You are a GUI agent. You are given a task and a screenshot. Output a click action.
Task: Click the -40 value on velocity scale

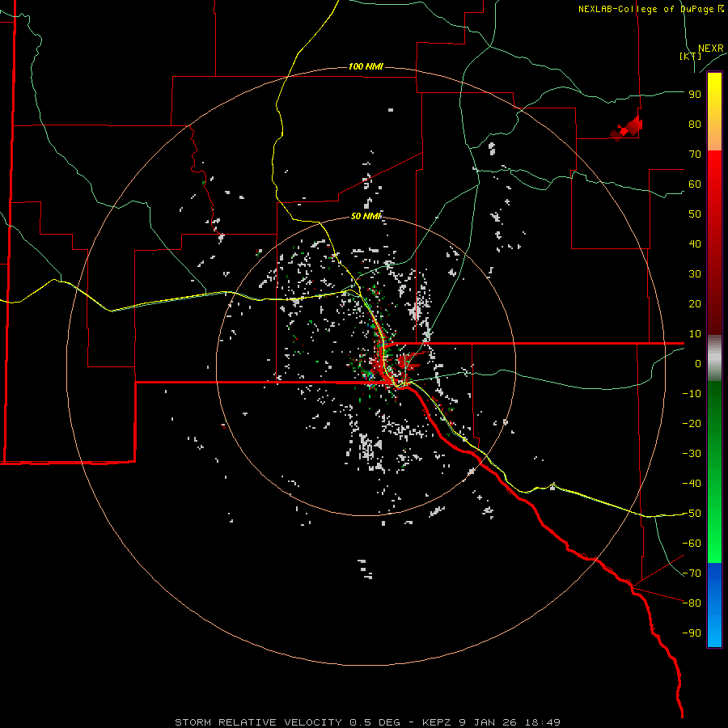click(692, 484)
